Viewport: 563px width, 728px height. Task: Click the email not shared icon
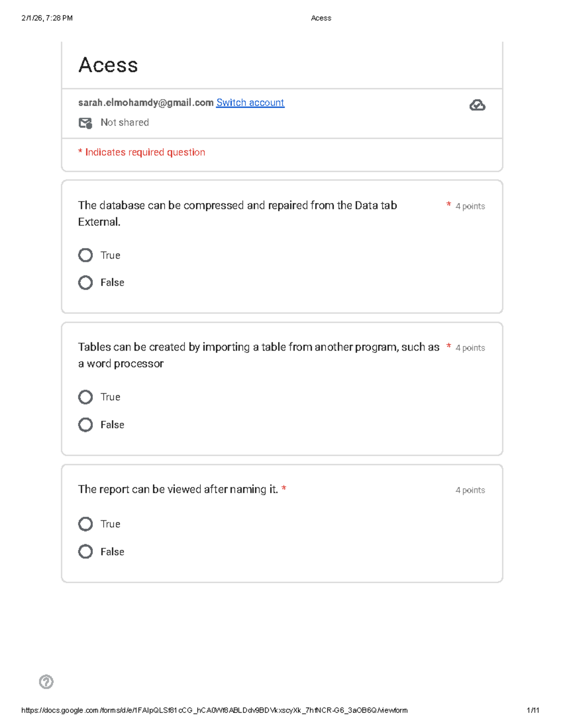point(85,123)
